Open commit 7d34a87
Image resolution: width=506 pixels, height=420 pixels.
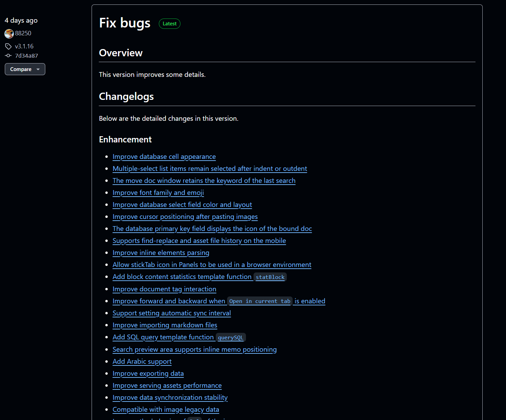pyautogui.click(x=26, y=56)
